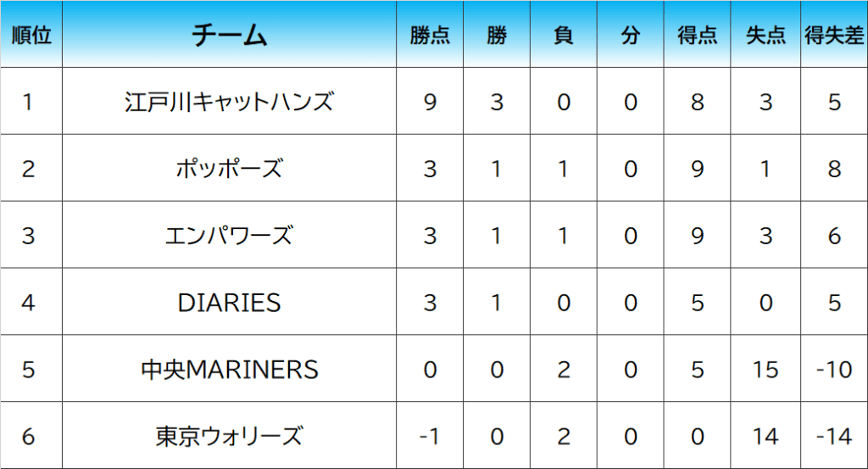The width and height of the screenshot is (868, 469).
Task: Click the 中央MARINERS team cell
Action: (229, 369)
